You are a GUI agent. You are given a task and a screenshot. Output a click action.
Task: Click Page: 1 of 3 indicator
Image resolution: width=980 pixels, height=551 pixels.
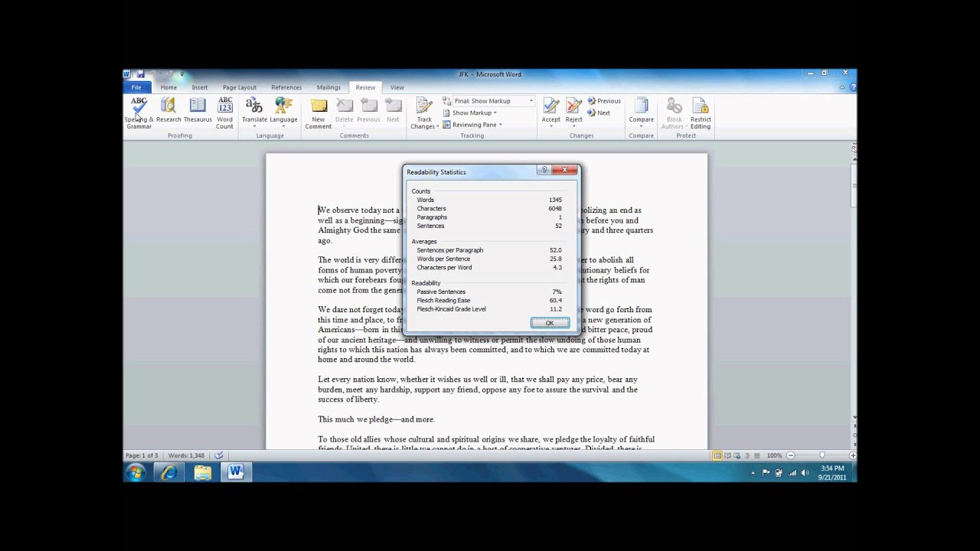(142, 455)
